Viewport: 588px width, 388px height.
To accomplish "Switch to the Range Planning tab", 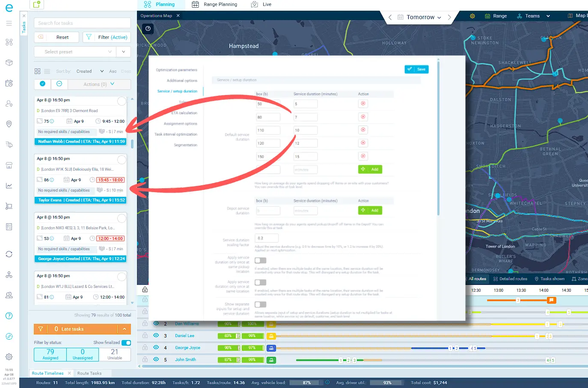I will 214,4.
